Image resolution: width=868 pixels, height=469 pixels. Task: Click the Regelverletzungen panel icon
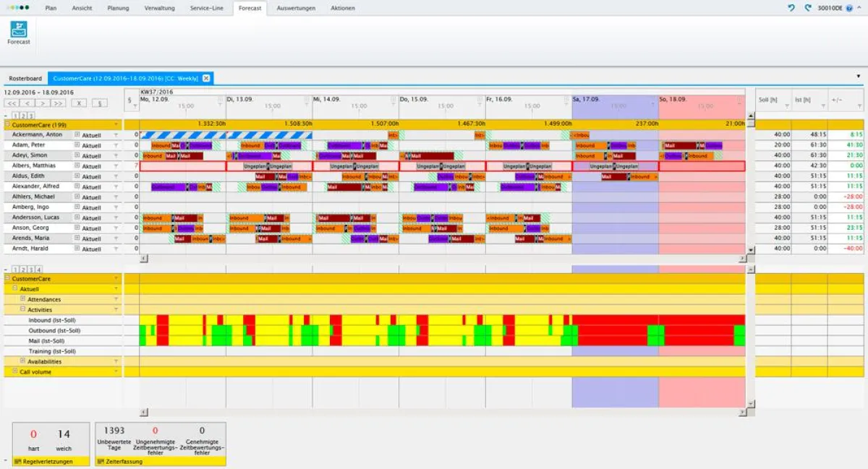(x=17, y=461)
